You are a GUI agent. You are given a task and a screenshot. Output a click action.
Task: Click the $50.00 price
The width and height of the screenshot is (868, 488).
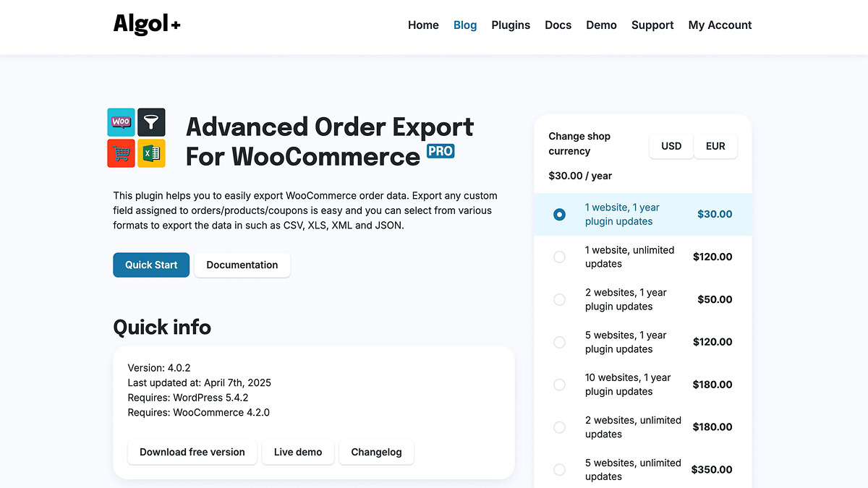[x=715, y=299]
